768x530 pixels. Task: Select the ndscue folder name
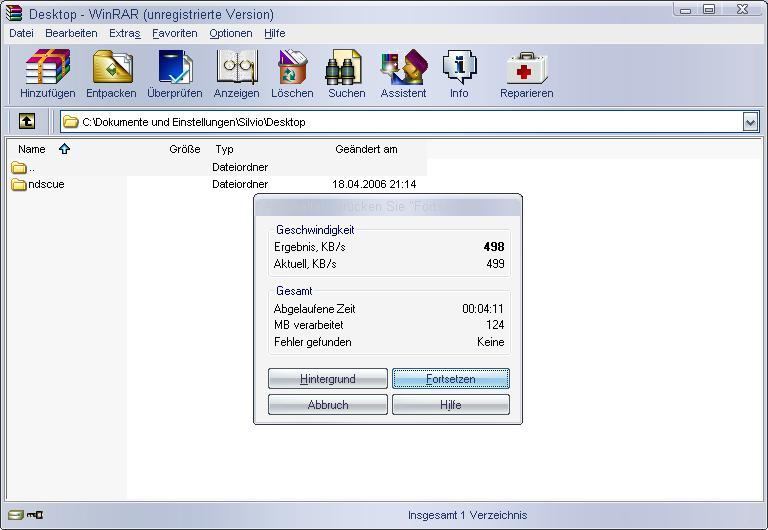pos(47,184)
